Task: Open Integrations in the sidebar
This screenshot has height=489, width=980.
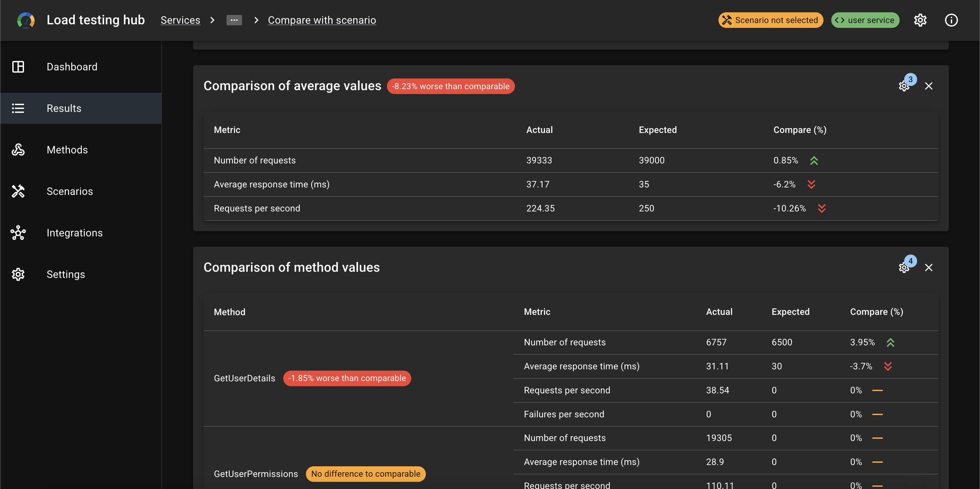Action: click(x=81, y=233)
